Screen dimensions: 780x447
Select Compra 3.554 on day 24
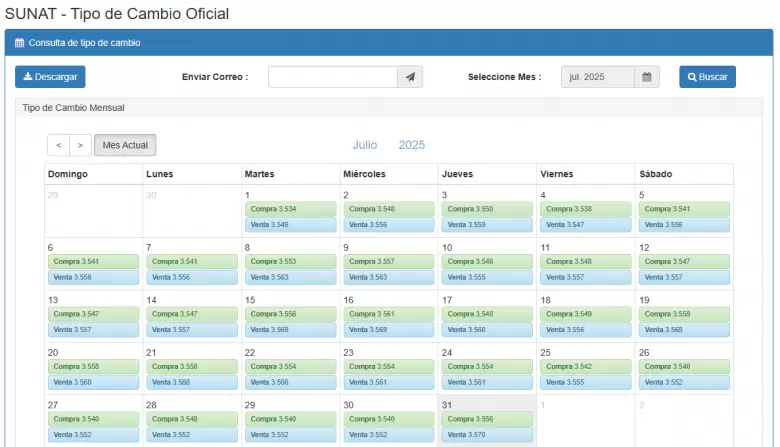(x=488, y=366)
